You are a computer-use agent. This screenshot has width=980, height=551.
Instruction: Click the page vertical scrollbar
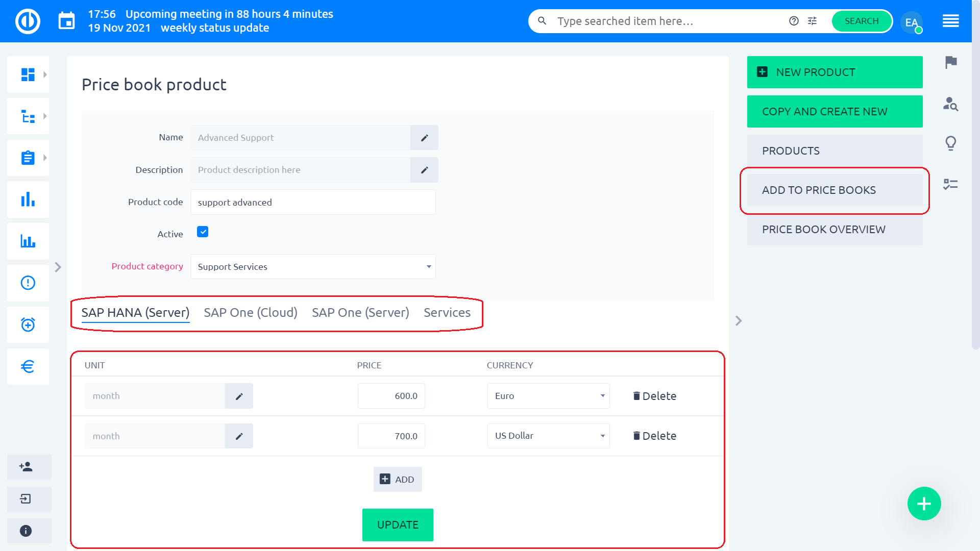[975, 174]
